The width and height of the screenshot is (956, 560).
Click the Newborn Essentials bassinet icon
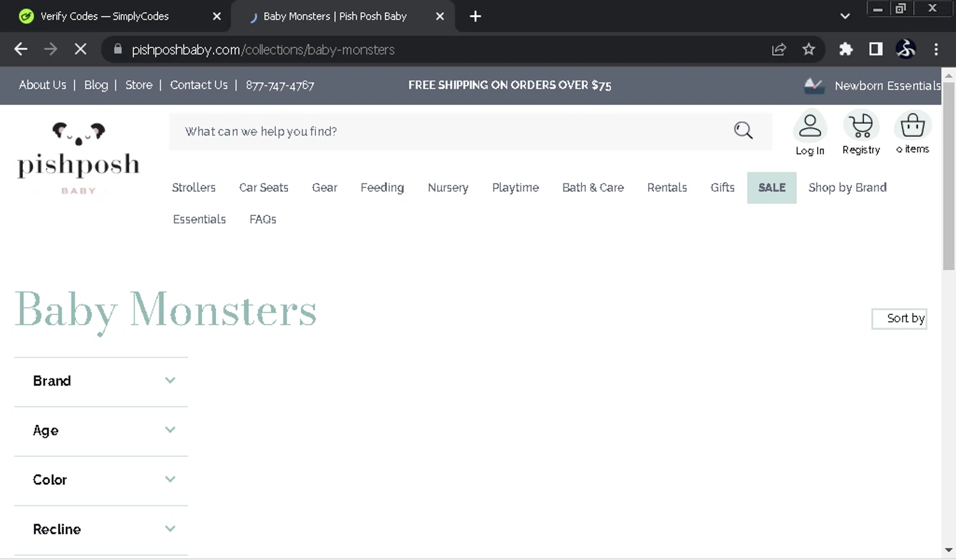[814, 85]
